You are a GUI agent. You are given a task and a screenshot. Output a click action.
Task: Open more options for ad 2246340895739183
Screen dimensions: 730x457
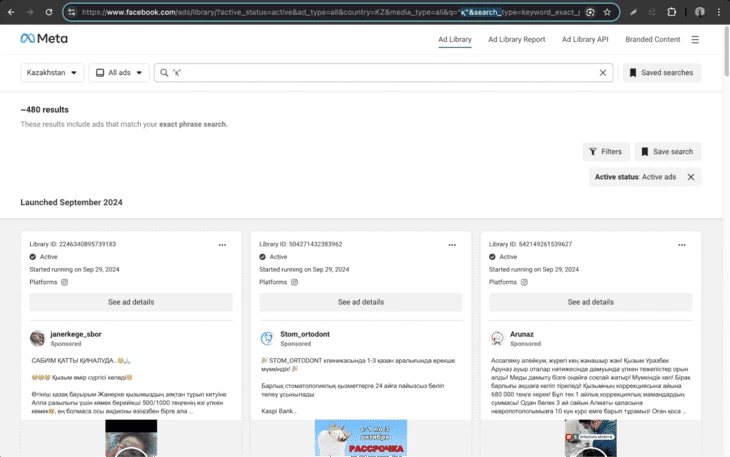click(x=223, y=245)
